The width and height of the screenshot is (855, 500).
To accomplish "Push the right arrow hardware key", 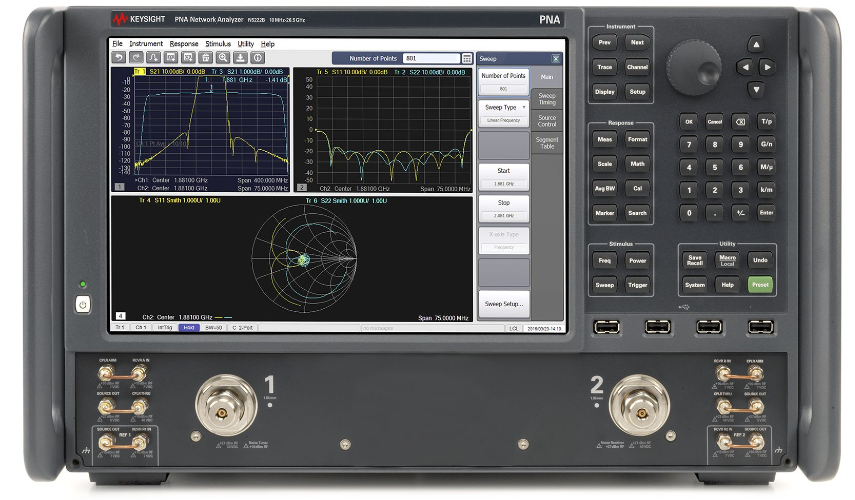I will [x=767, y=67].
